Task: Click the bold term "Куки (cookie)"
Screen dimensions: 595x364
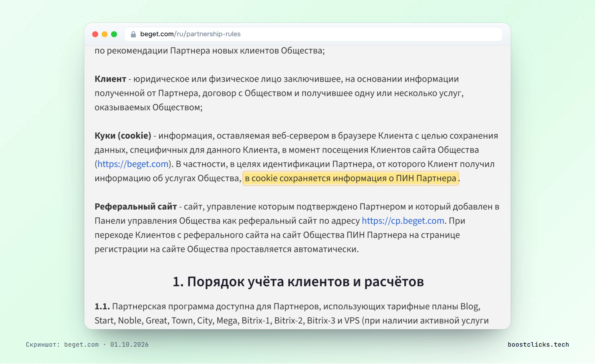Action: (x=123, y=136)
